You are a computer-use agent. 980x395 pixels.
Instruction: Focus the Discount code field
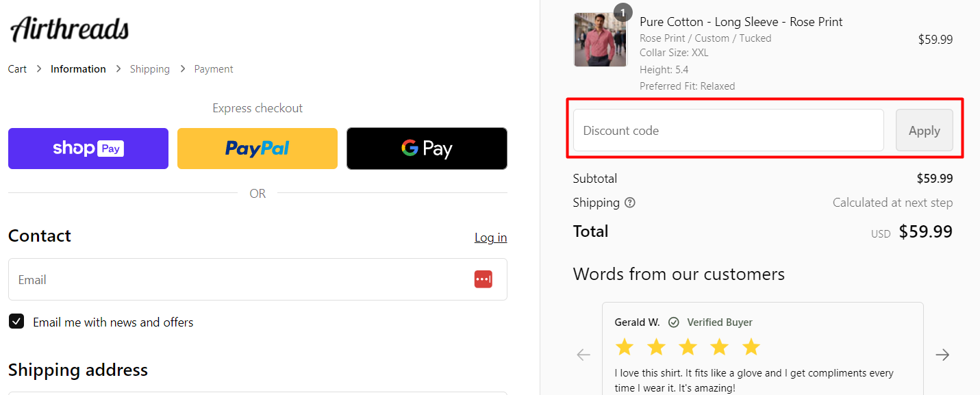[x=729, y=130]
